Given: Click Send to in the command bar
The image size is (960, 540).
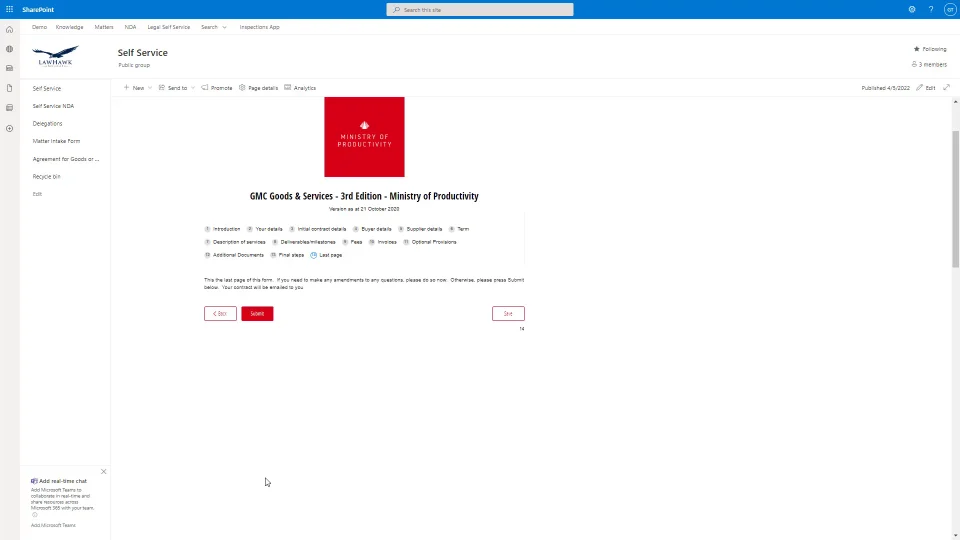Looking at the screenshot, I should pos(173,88).
